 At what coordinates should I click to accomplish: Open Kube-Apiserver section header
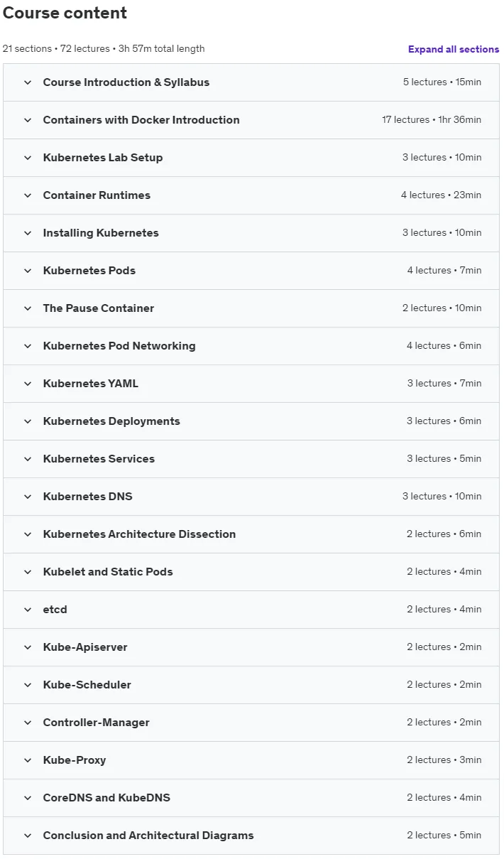[x=251, y=647]
